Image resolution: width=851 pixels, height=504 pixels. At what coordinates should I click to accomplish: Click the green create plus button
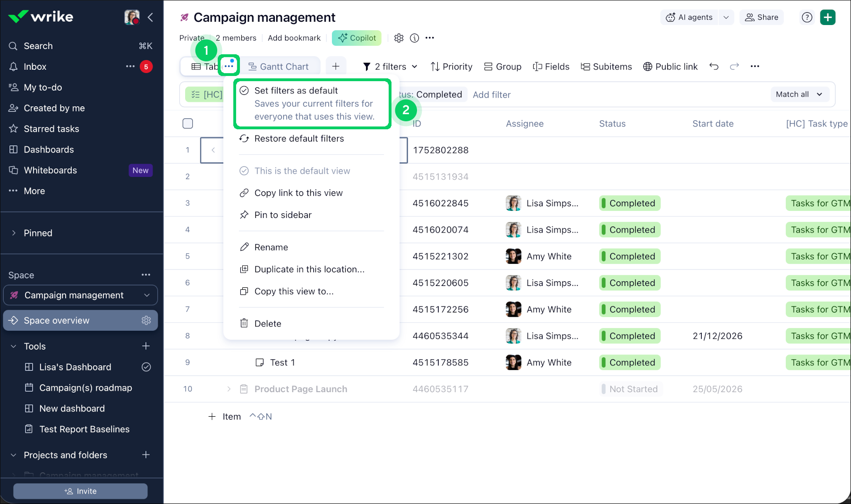pos(828,17)
